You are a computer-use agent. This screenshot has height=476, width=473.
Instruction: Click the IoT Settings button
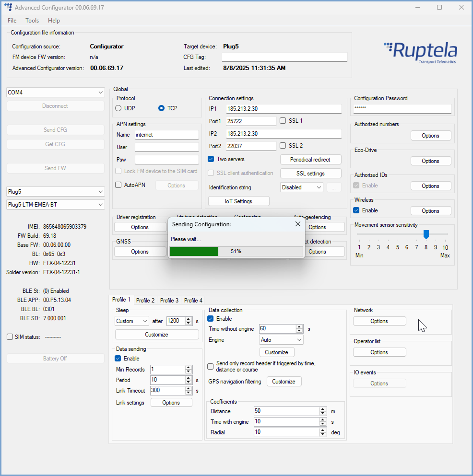[x=238, y=201]
